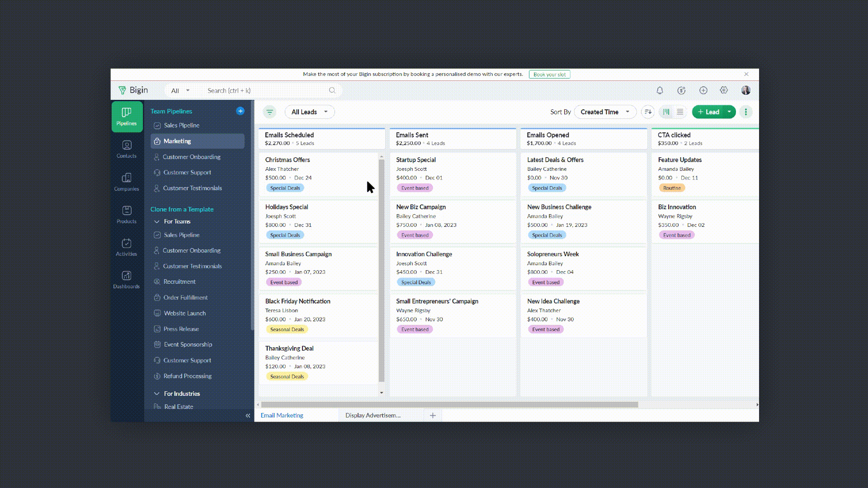Collapse the For Teams template group

point(157,221)
